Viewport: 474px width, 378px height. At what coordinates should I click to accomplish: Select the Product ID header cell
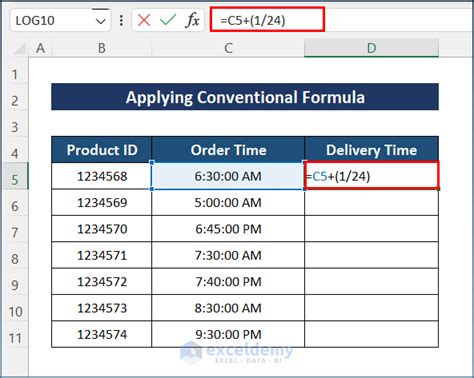tap(102, 150)
